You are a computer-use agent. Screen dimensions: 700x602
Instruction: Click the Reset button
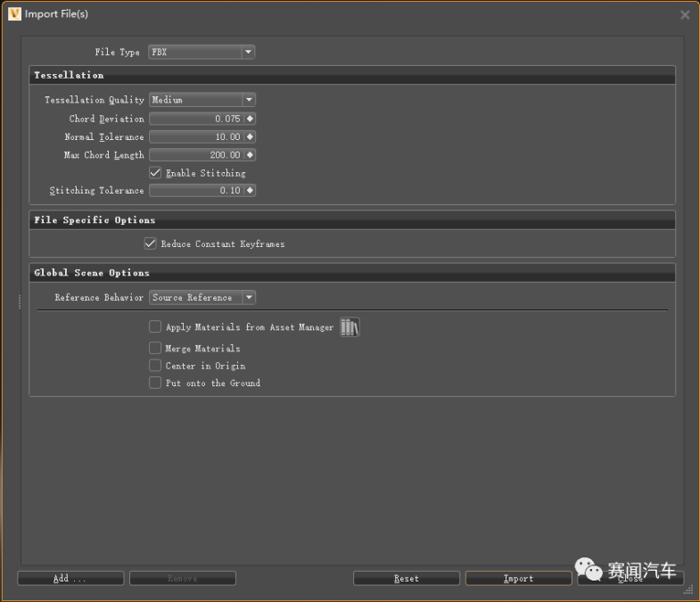[x=406, y=579]
